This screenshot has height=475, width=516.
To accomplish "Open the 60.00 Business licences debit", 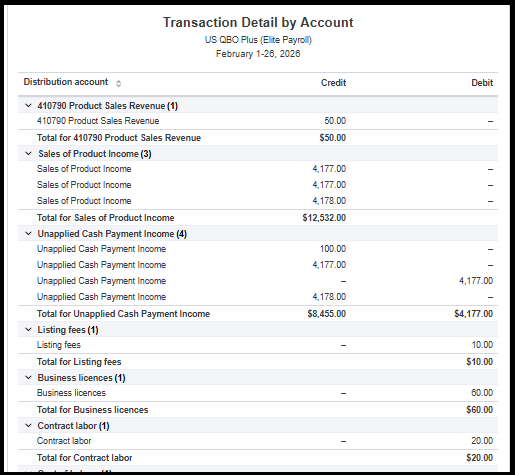I will pos(482,393).
